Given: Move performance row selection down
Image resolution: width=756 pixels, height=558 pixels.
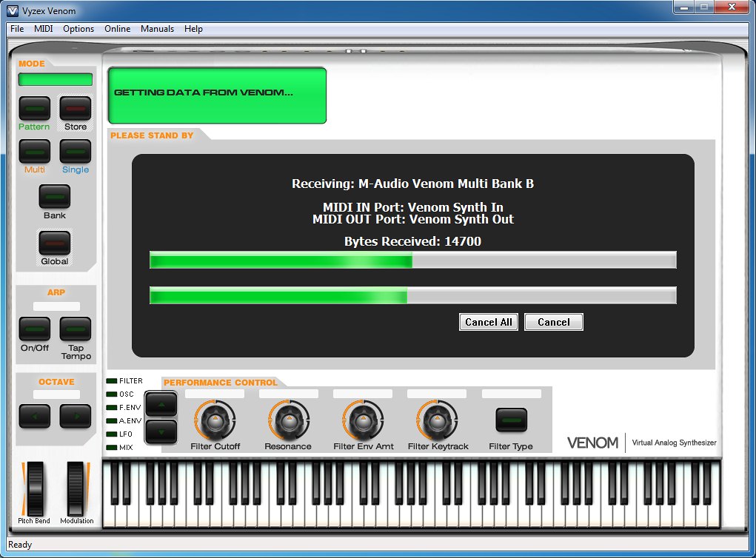Looking at the screenshot, I should 161,431.
